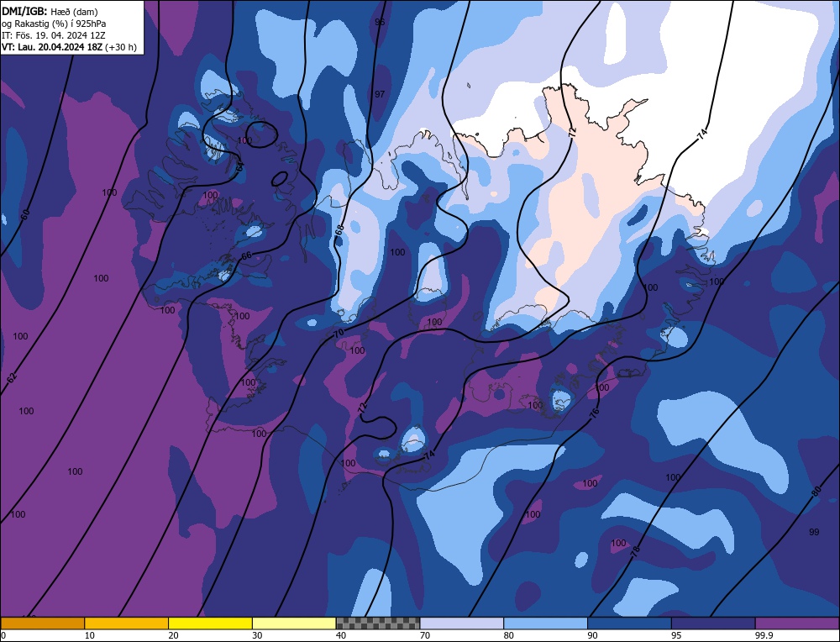The image size is (840, 642).
Task: Pick the lavender 70–80 legend swatch
Action: point(462,624)
